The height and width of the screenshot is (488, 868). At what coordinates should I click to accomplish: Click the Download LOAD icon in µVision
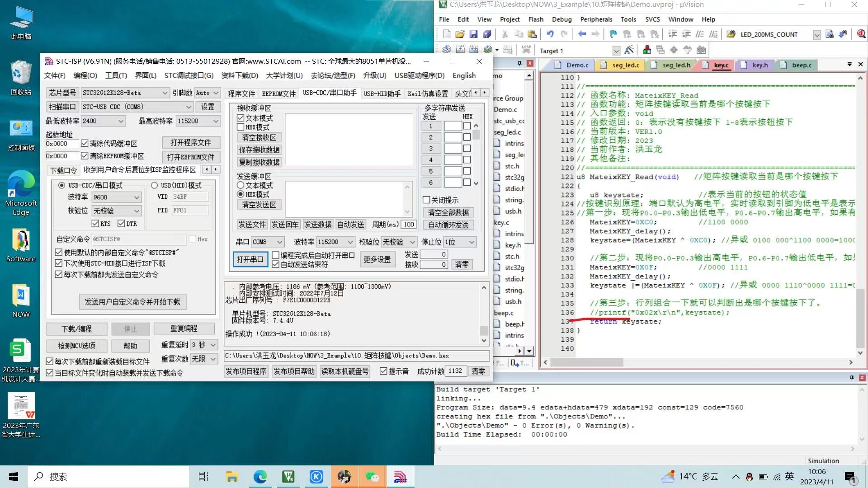[x=526, y=50]
